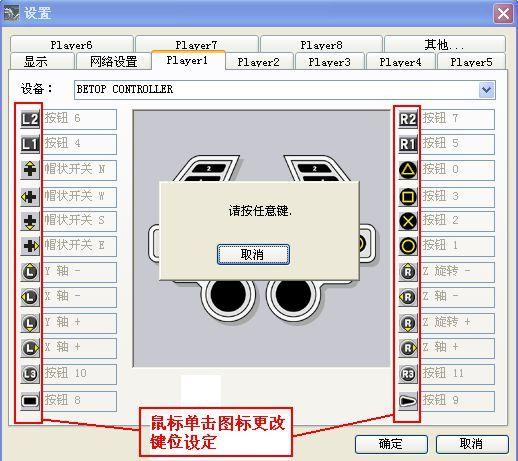518x461 pixels.
Task: Click the 按钮 3 mapping field
Action: click(457, 197)
